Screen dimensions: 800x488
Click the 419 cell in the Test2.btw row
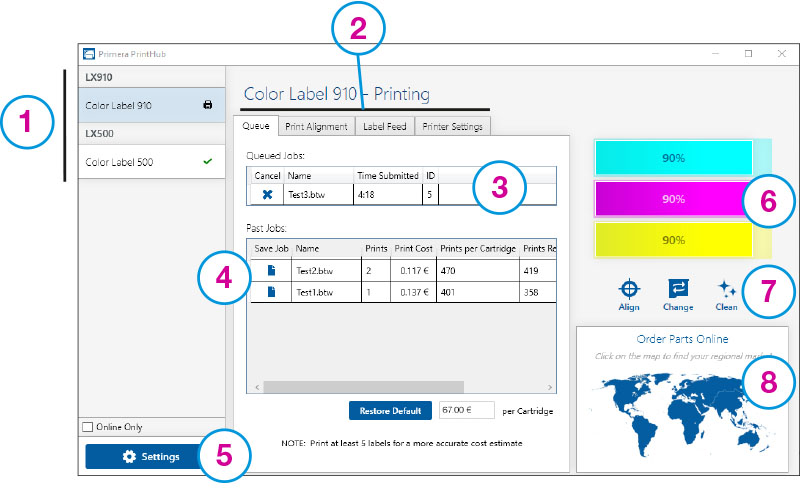pos(538,271)
